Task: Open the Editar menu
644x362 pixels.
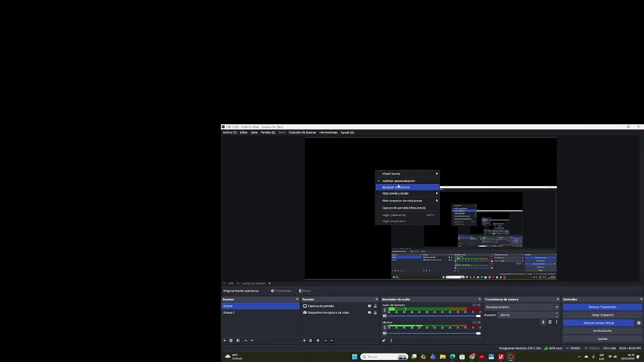Action: coord(244,132)
